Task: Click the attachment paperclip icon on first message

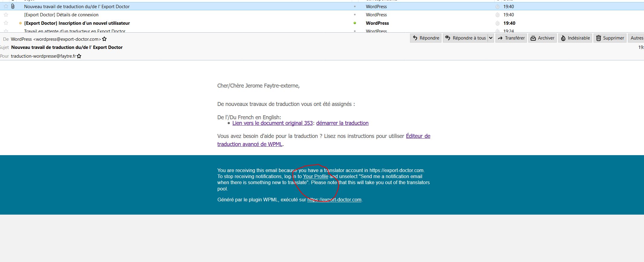Action: [x=13, y=6]
